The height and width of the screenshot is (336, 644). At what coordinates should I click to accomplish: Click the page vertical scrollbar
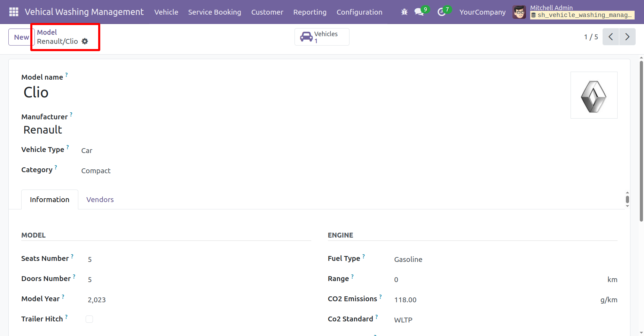[x=641, y=141]
